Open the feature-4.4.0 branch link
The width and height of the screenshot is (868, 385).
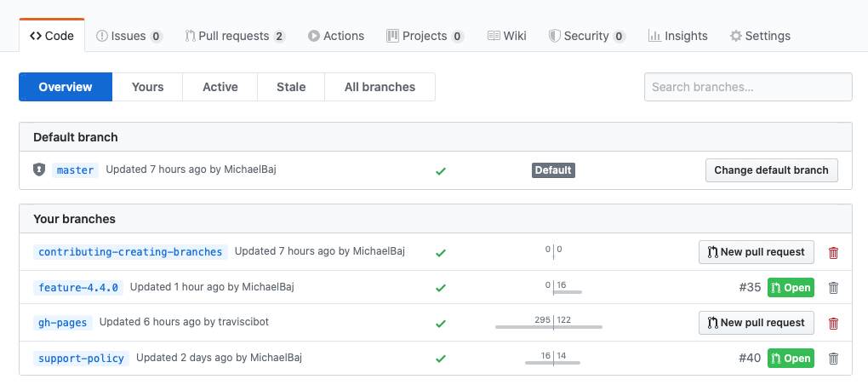tap(79, 287)
